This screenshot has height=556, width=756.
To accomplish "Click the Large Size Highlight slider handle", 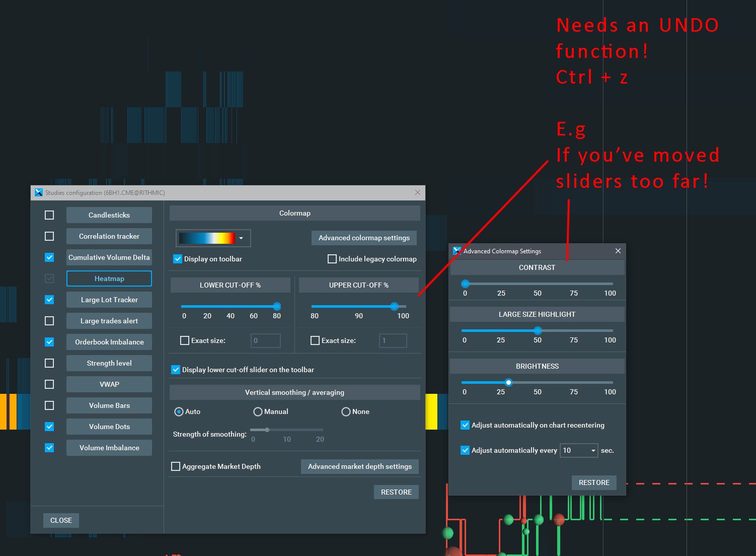I will 538,330.
